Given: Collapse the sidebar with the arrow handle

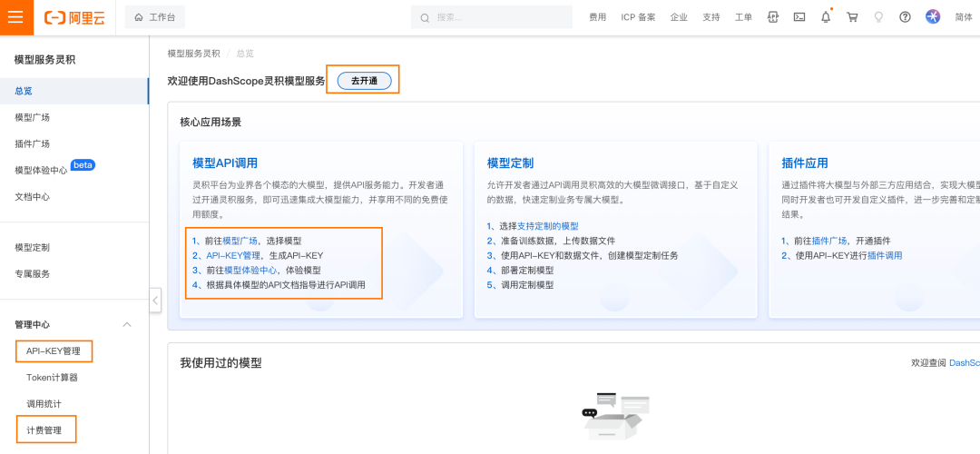Looking at the screenshot, I should 156,301.
